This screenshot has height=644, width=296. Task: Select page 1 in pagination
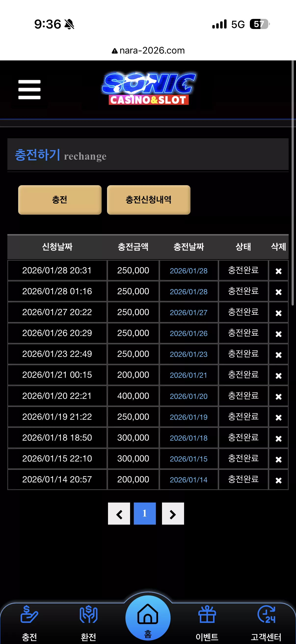[x=145, y=513]
